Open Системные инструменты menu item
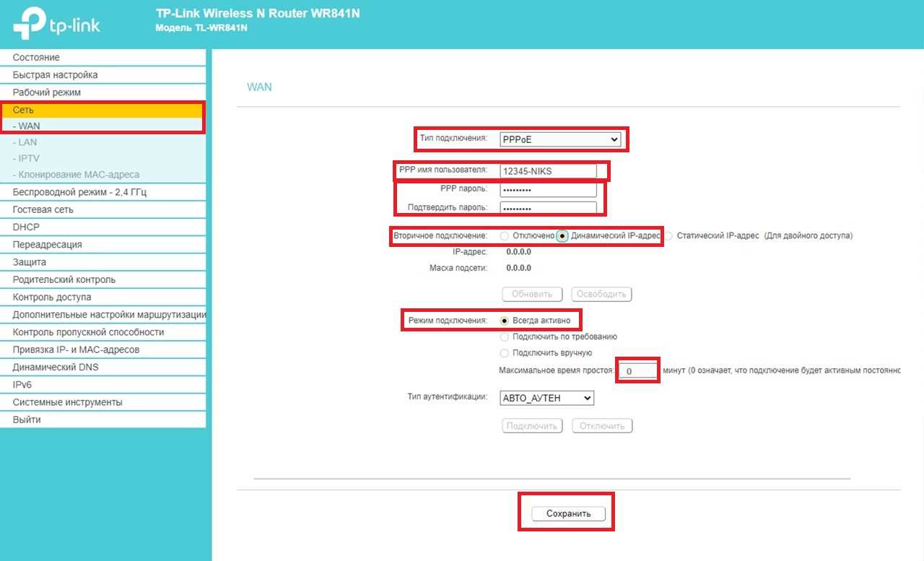Screen dimensions: 924x561 click(x=103, y=402)
